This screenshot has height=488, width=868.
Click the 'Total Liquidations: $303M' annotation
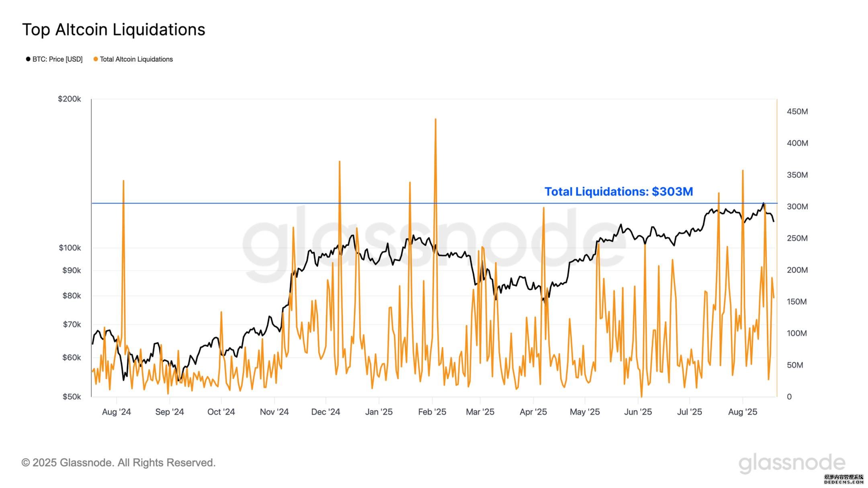pyautogui.click(x=619, y=192)
